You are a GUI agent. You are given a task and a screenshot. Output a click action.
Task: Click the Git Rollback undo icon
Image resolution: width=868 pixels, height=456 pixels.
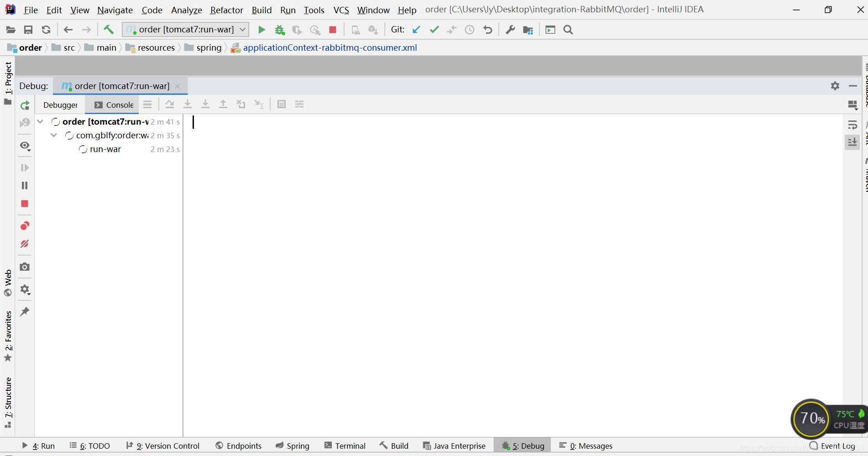coord(488,30)
